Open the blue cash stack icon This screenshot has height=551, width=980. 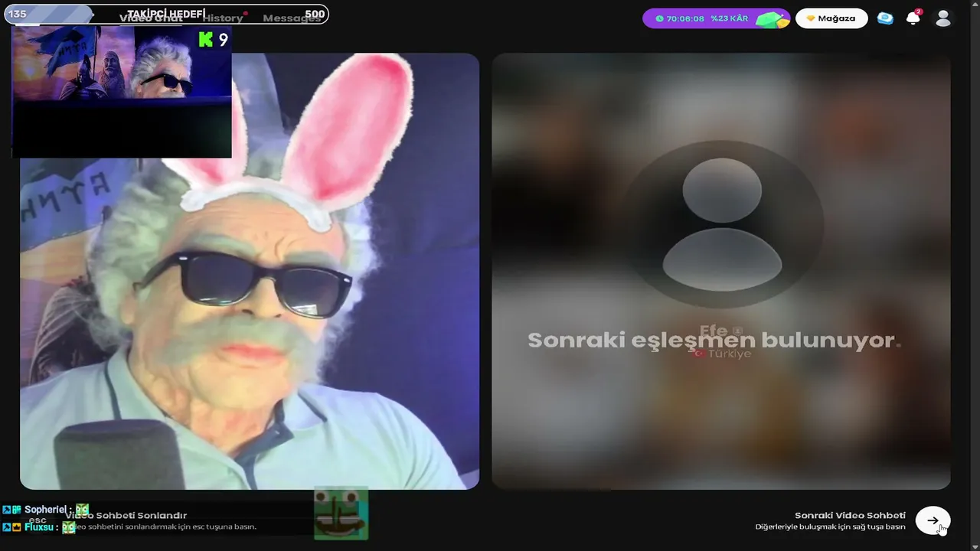pos(885,18)
